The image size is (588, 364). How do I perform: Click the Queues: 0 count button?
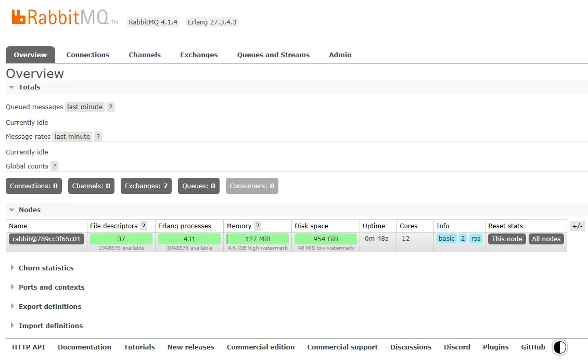[x=199, y=186]
